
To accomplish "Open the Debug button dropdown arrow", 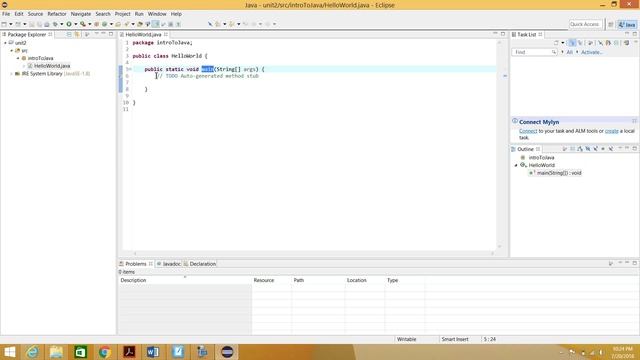I will [x=62, y=24].
